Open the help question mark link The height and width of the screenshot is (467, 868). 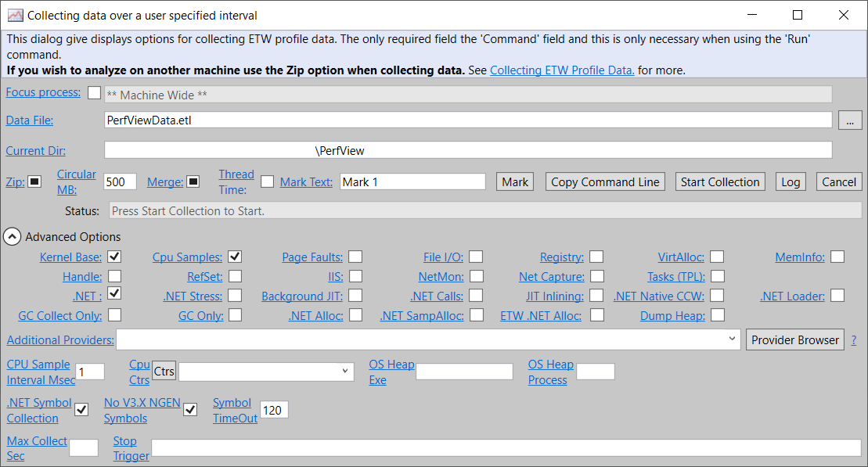[x=853, y=340]
